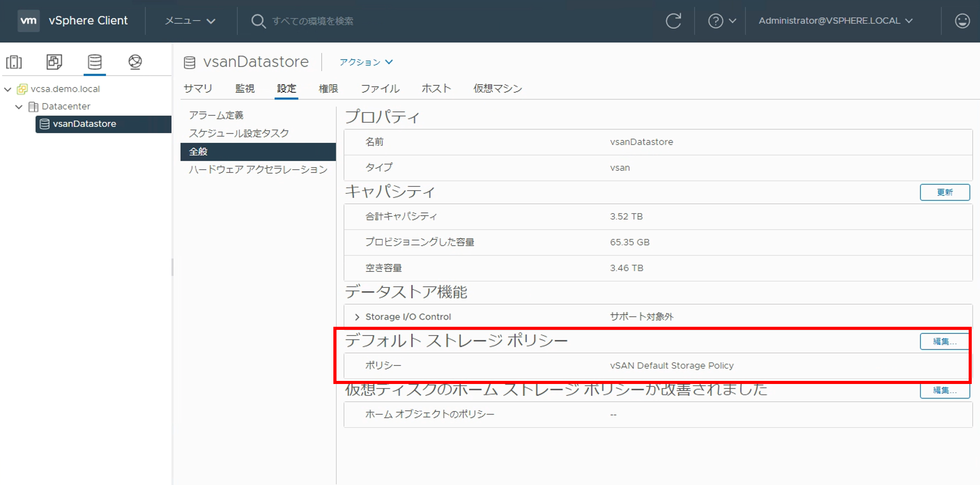Click the データストア機能 section heading
Viewport: 980px width, 485px height.
[x=406, y=292]
